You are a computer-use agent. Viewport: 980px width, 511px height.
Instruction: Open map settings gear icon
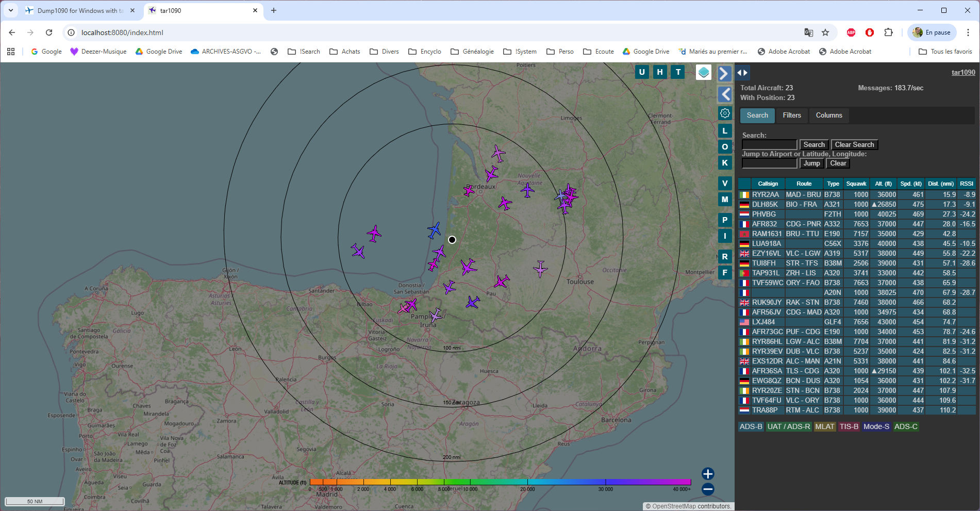(x=725, y=113)
